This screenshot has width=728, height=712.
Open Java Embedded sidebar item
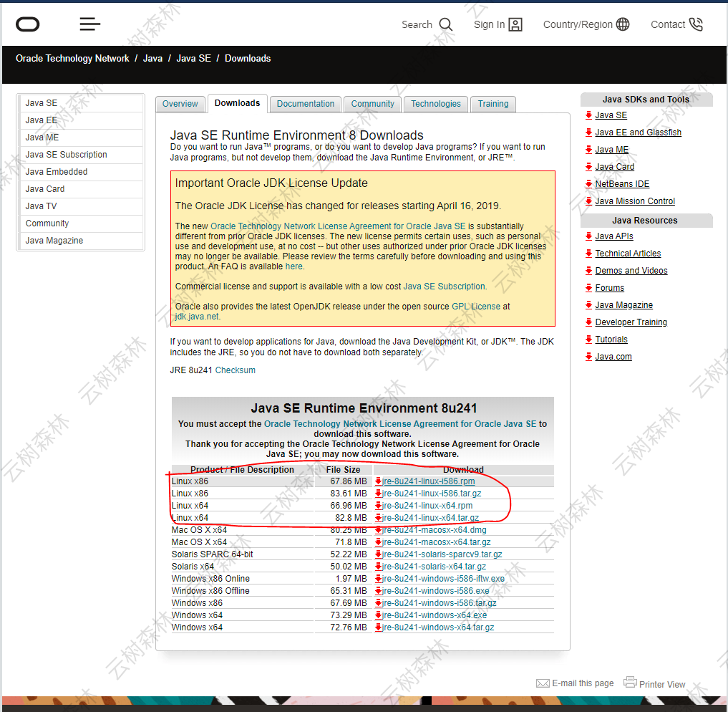point(81,172)
